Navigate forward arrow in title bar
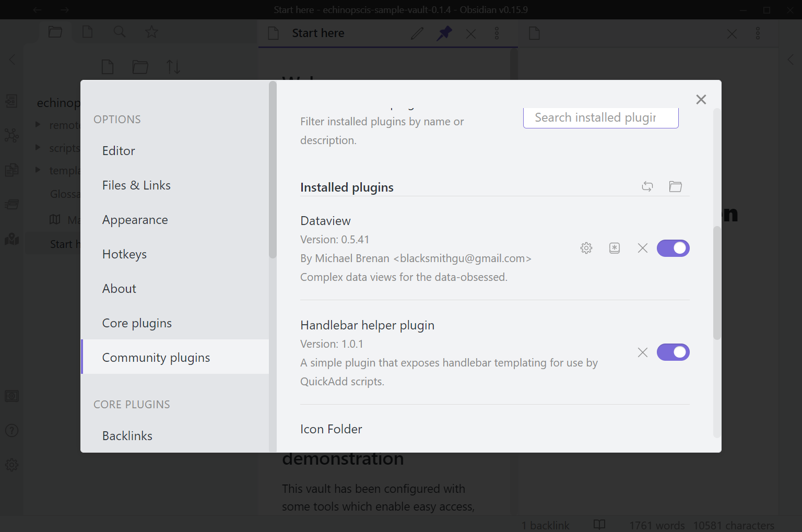 [x=64, y=9]
